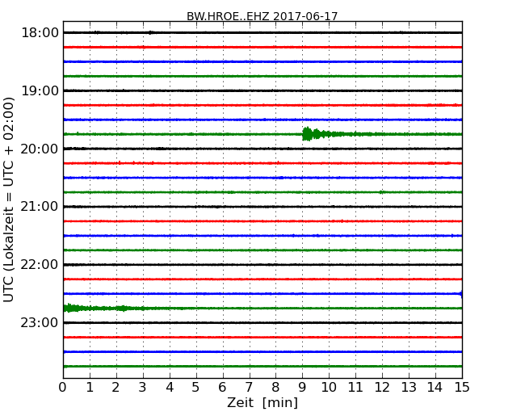The image size is (525, 420).
Task: Click x-axis tick label 15
Action: coord(462,388)
